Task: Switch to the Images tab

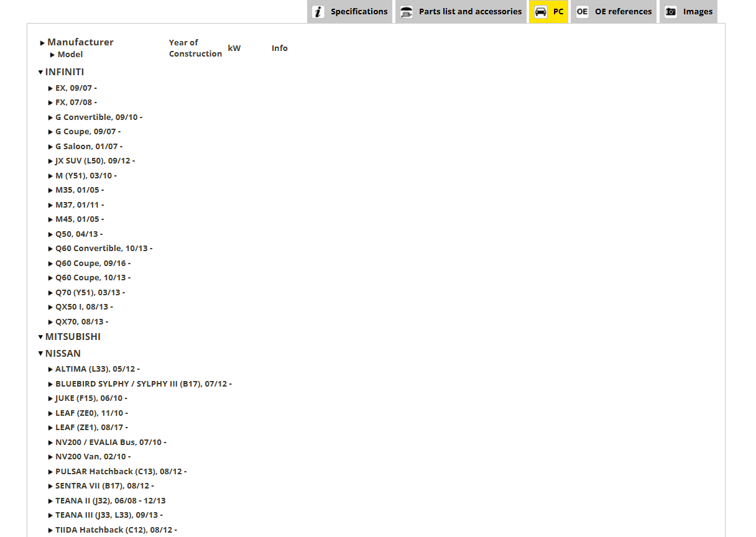Action: click(688, 12)
